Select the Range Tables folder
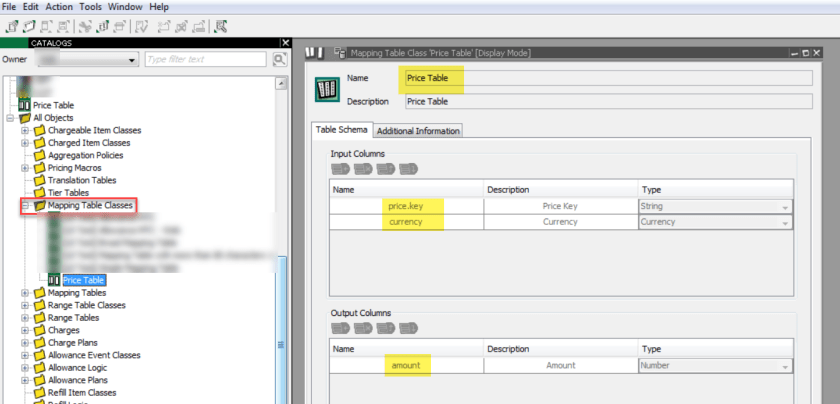840x404 pixels. pyautogui.click(x=73, y=318)
